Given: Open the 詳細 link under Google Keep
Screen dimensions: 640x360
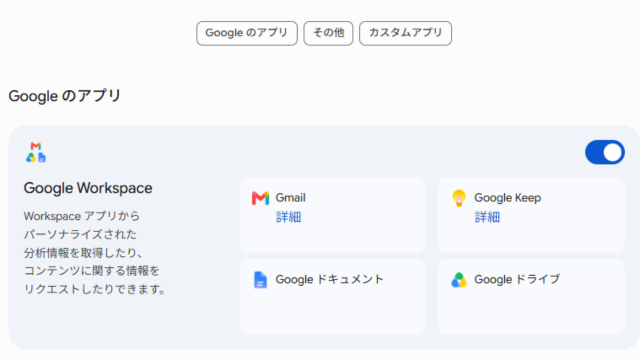Looking at the screenshot, I should click(487, 217).
